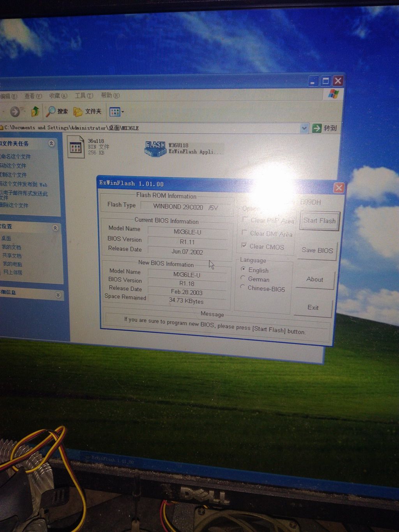Open Shared Documents (共享文档) link
The height and width of the screenshot is (532, 399).
pyautogui.click(x=12, y=256)
